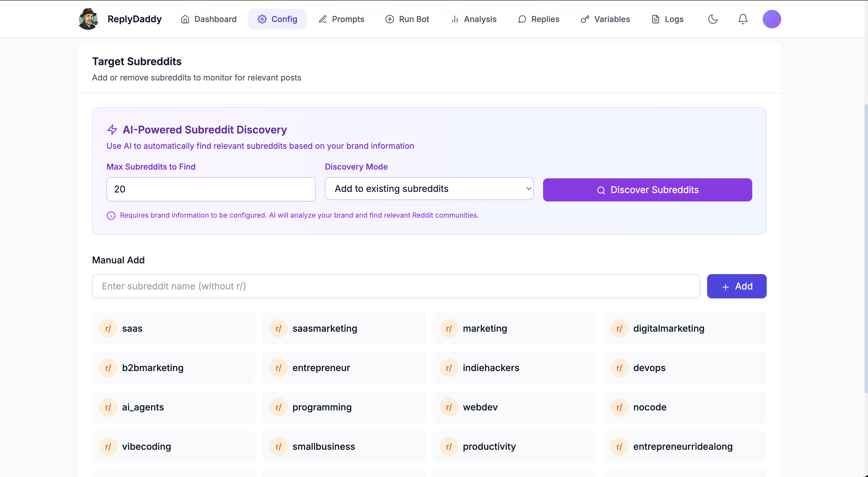The height and width of the screenshot is (477, 868).
Task: Select the 'nocode' subreddit name
Action: tap(650, 408)
